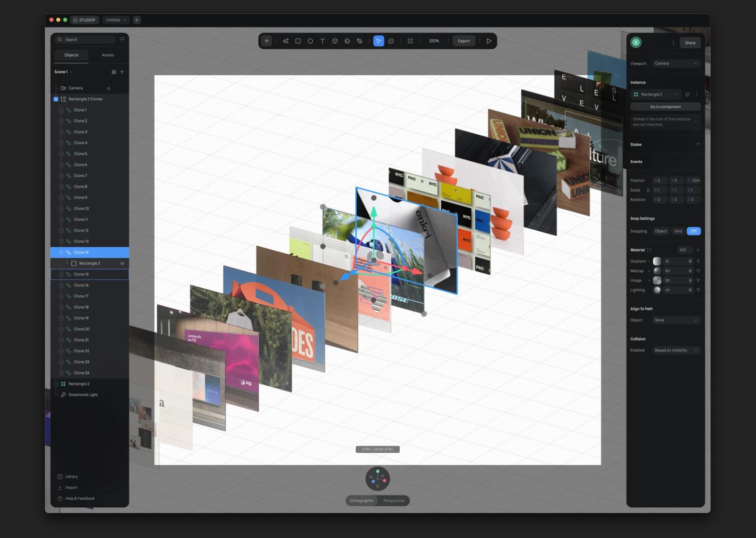The image size is (756, 538).
Task: Select the Text tool
Action: pos(323,41)
